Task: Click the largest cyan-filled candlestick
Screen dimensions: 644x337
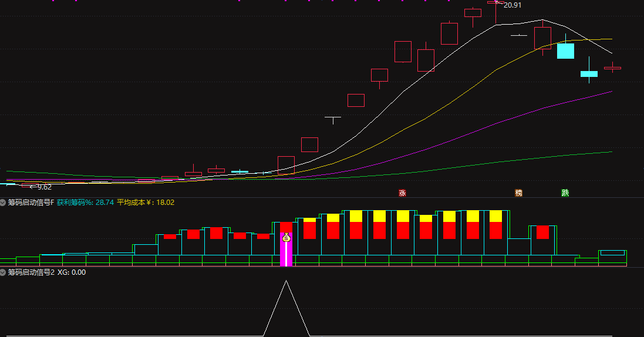Action: (x=565, y=51)
